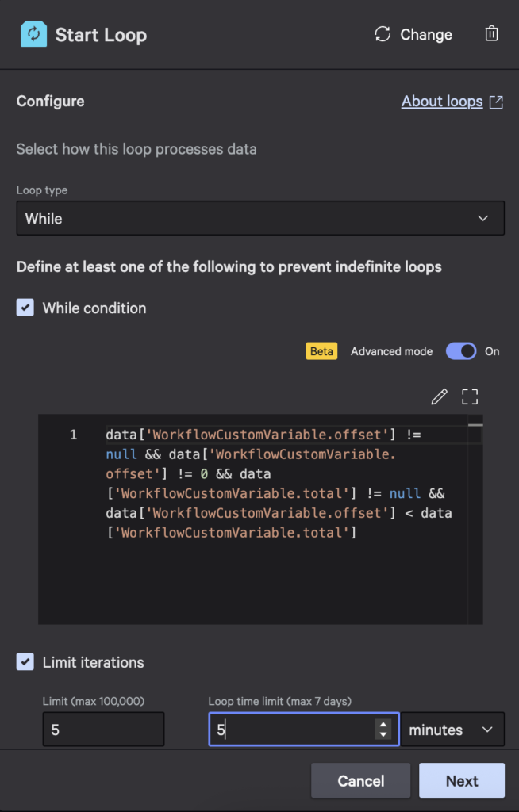Expand the code editor to fullscreen
Screen dimensions: 519x812
(x=470, y=396)
